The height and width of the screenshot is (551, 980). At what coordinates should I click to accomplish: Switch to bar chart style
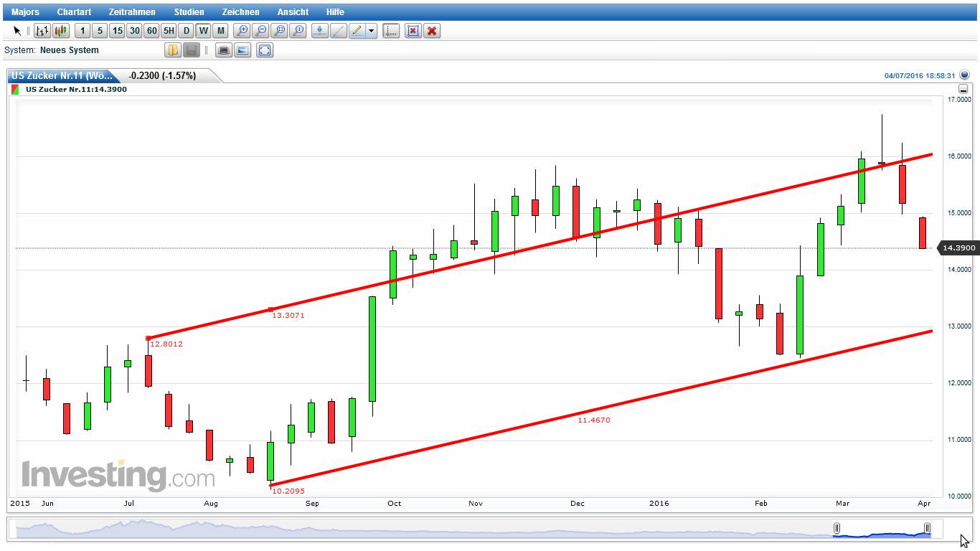[x=42, y=31]
